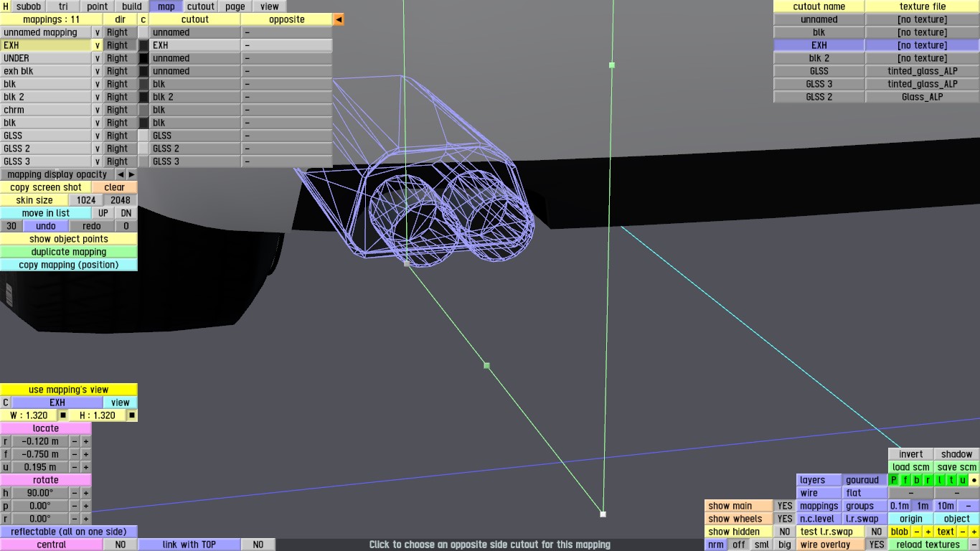The image size is (980, 551).
Task: Click the colour swatch in the UNDER row
Action: [x=143, y=58]
